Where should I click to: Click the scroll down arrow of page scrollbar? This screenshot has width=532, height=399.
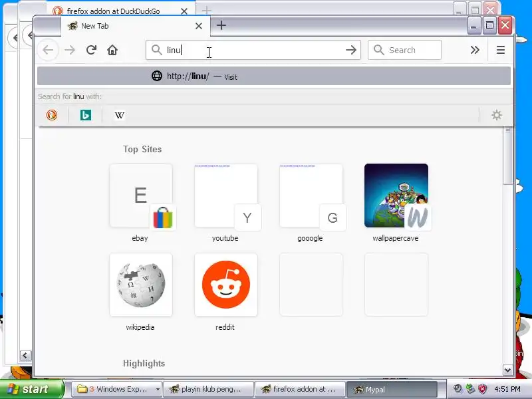[x=507, y=370]
